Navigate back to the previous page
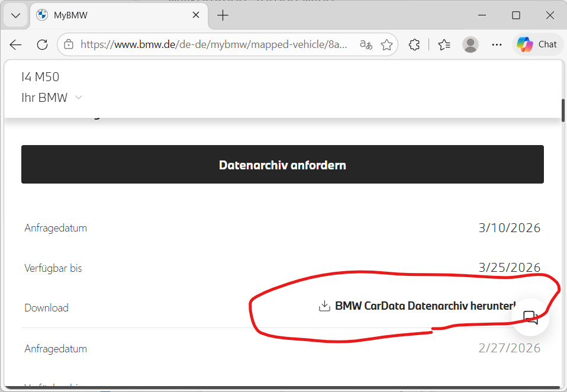 (x=15, y=44)
